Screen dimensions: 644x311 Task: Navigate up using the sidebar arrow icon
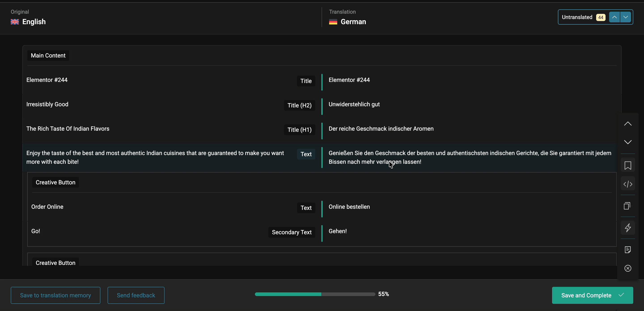[628, 123]
